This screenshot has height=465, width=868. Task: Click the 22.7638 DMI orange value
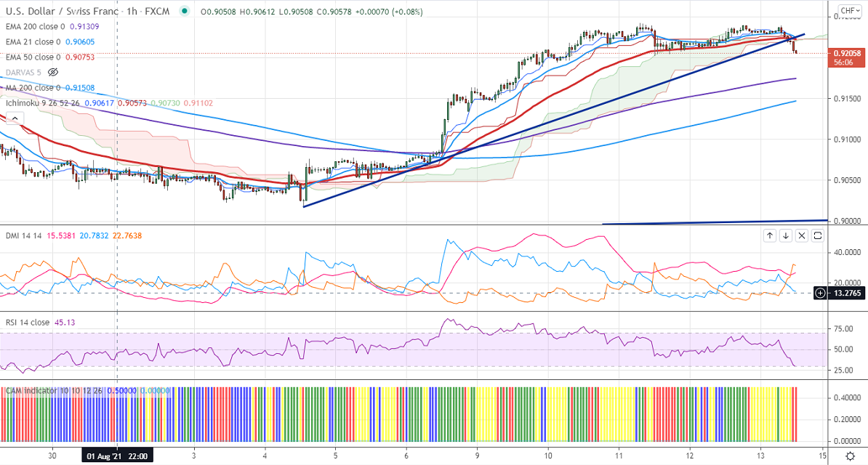tap(126, 236)
